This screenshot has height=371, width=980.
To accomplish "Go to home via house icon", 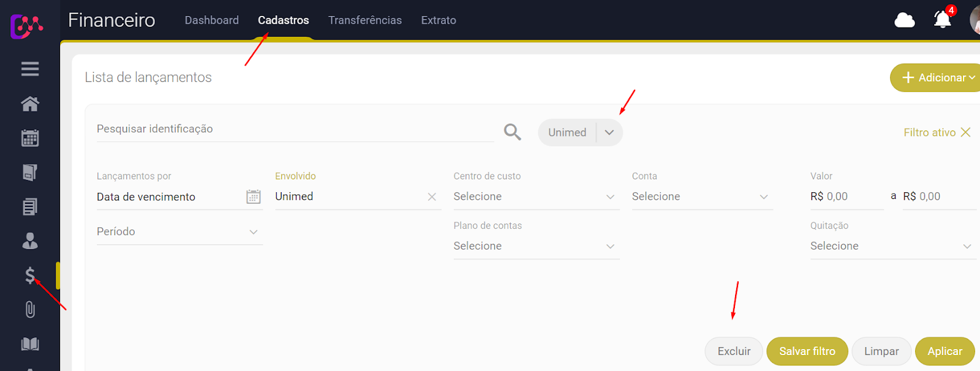I will (x=29, y=104).
